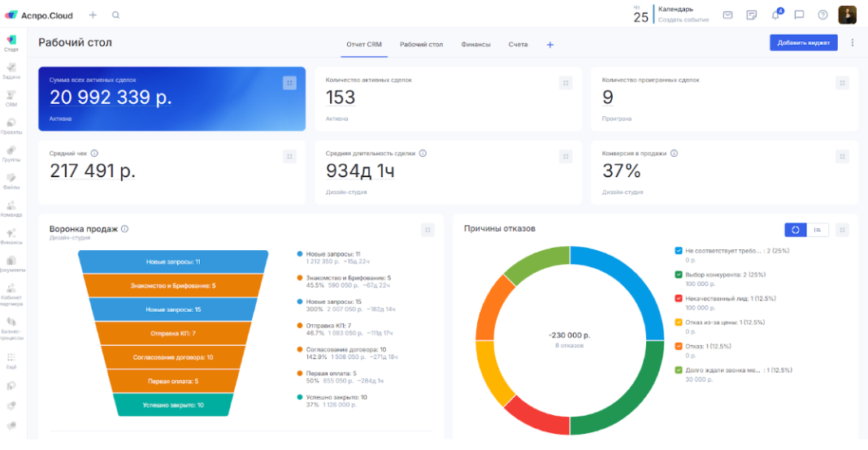Open Кабинет партнера in the sidebar

click(11, 295)
